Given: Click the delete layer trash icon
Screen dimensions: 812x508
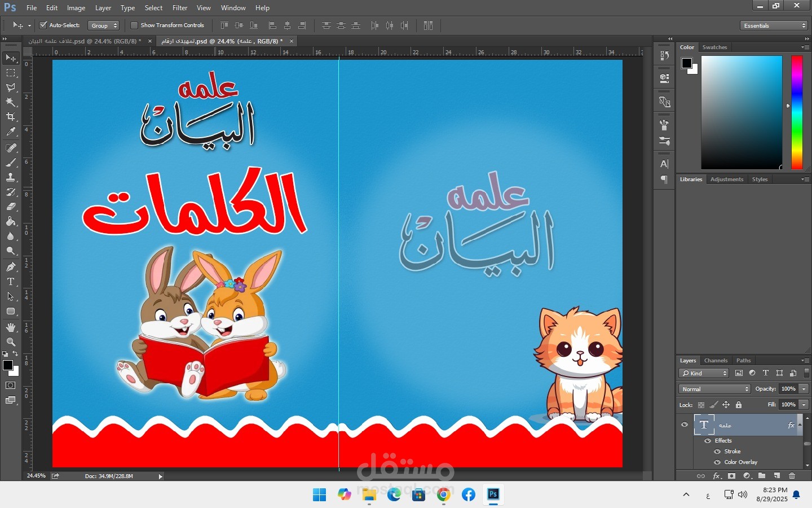Looking at the screenshot, I should click(x=792, y=476).
